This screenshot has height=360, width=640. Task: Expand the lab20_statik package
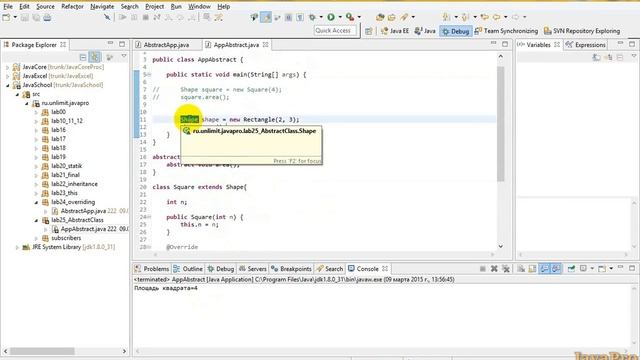[x=36, y=166]
